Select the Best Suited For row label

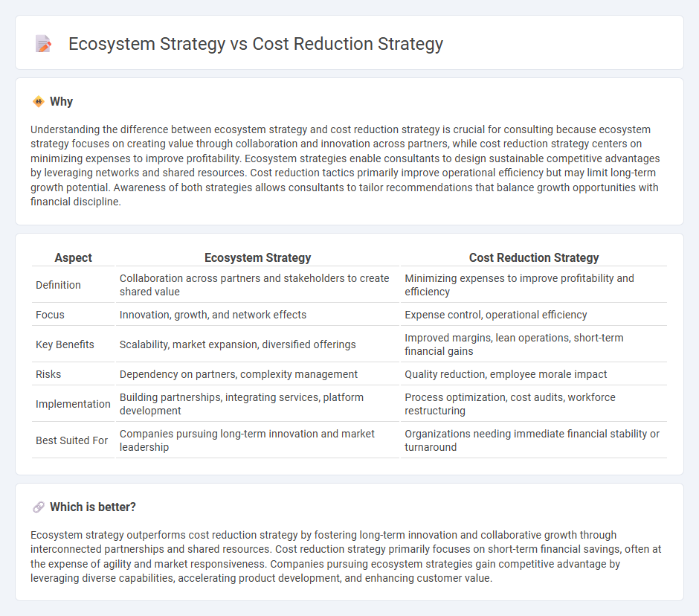[72, 440]
